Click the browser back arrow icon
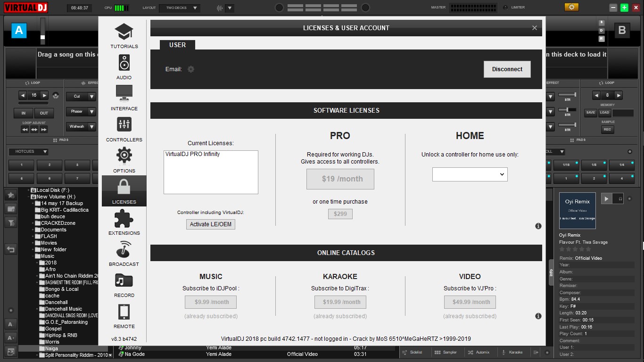 point(11,249)
